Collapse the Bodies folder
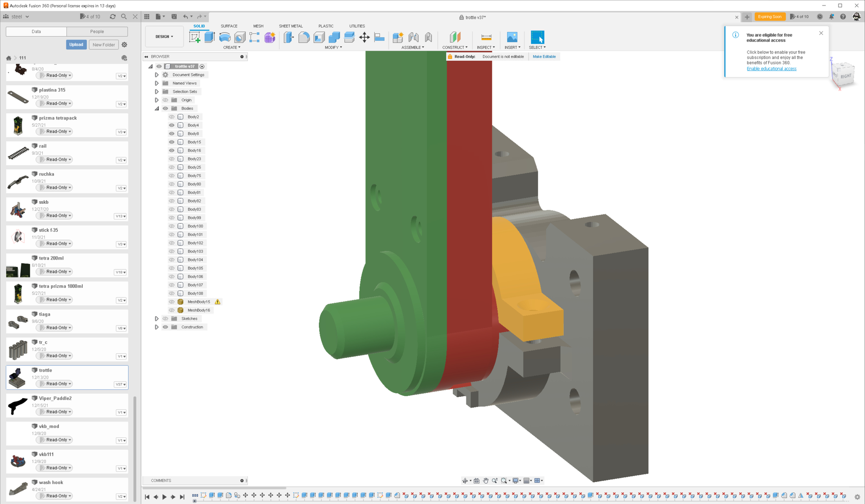The image size is (865, 504). click(x=157, y=108)
